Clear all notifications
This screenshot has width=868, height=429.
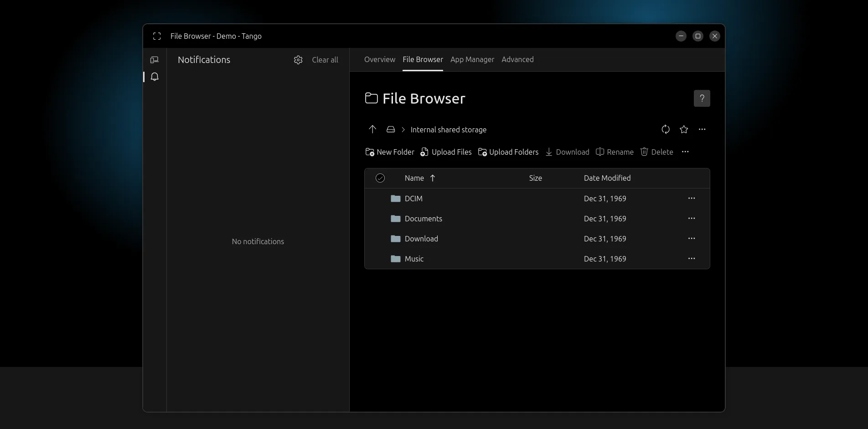click(325, 60)
